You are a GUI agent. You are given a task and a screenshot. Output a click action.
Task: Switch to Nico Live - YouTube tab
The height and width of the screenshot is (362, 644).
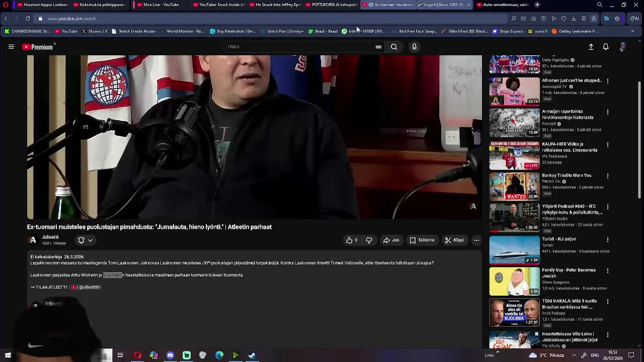[x=160, y=5]
